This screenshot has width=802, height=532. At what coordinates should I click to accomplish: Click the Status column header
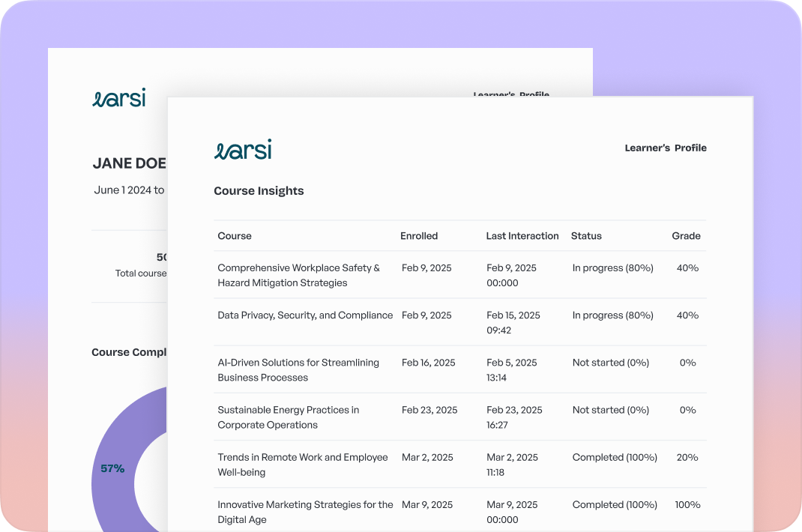click(x=586, y=236)
